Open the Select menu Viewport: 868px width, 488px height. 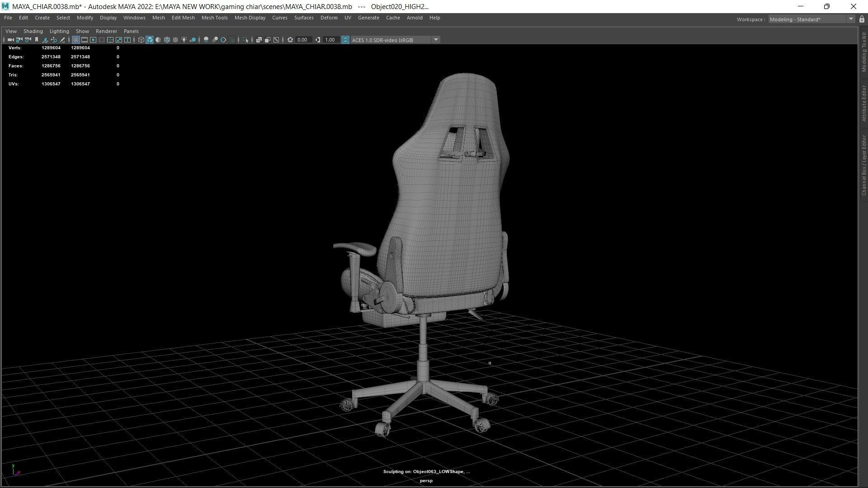63,18
